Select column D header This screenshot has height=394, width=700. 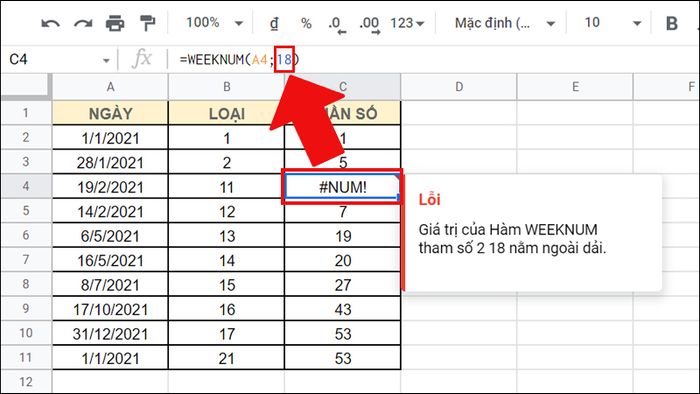pyautogui.click(x=459, y=87)
